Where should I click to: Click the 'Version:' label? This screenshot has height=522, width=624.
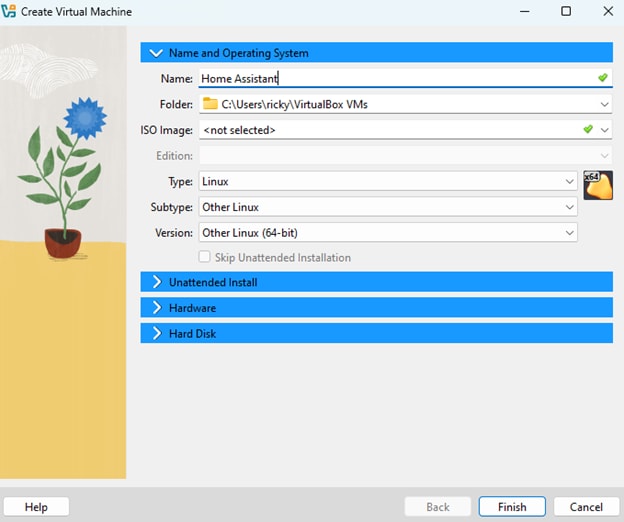(x=174, y=233)
